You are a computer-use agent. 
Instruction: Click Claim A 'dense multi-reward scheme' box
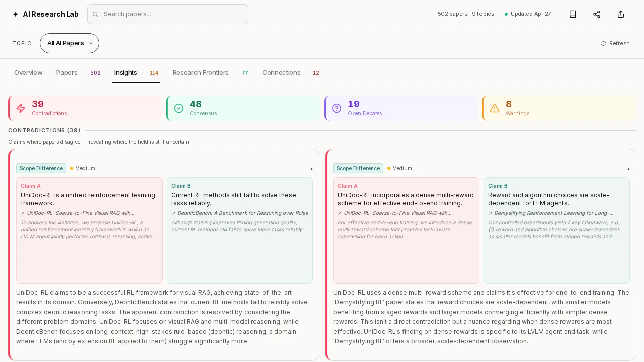point(406,230)
